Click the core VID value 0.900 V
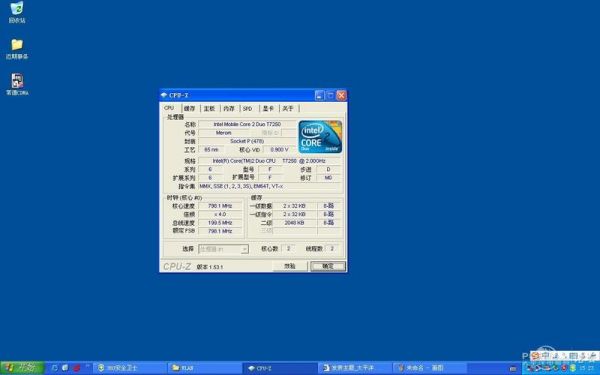Viewport: 600px width, 375px height. click(279, 150)
